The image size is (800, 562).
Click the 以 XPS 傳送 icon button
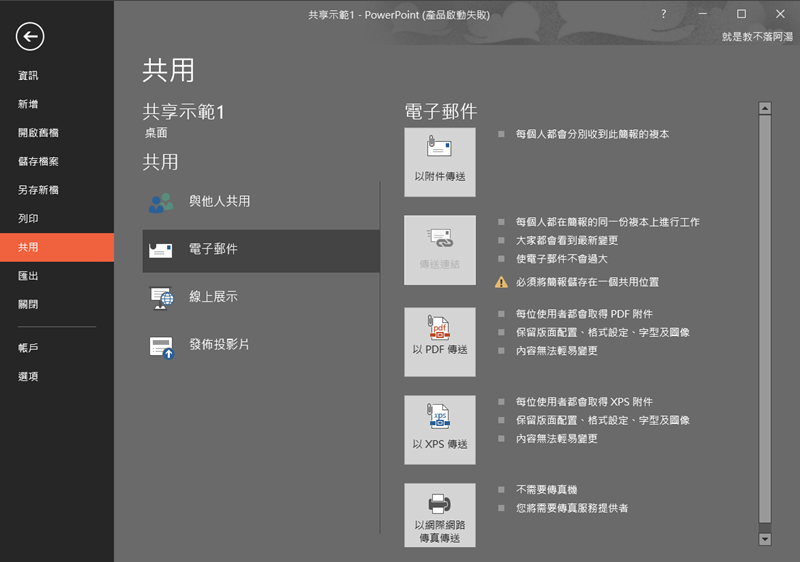tap(440, 429)
